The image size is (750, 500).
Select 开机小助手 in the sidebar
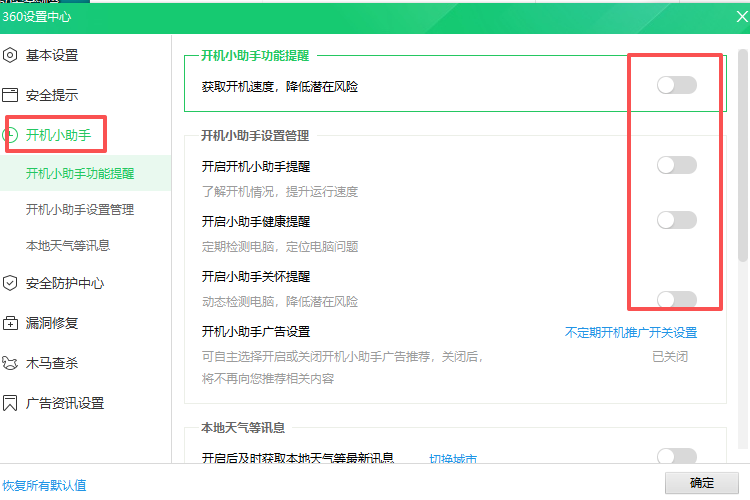tap(58, 135)
